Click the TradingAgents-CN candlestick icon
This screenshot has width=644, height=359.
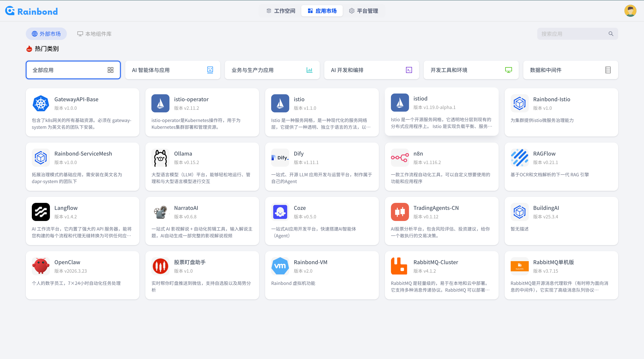point(400,212)
